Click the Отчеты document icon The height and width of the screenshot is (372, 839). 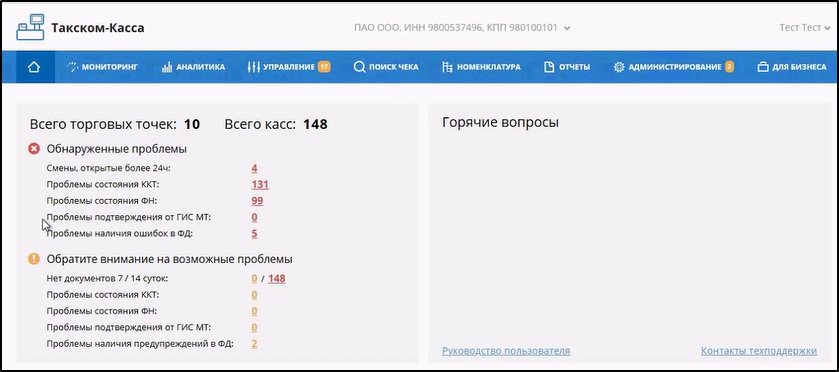pyautogui.click(x=549, y=67)
